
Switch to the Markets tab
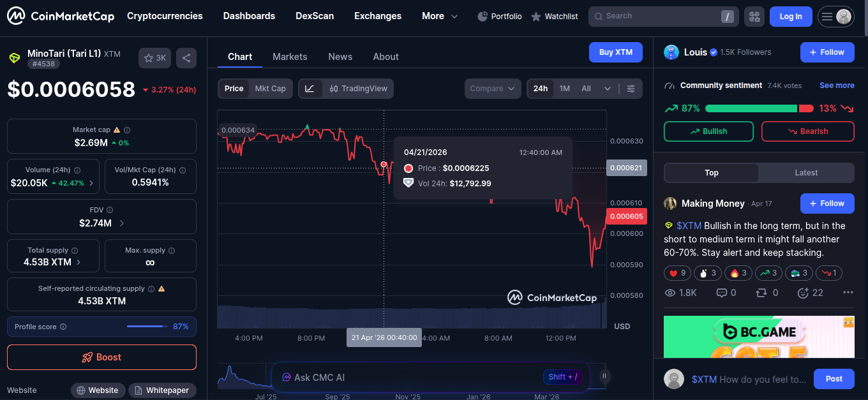point(290,57)
